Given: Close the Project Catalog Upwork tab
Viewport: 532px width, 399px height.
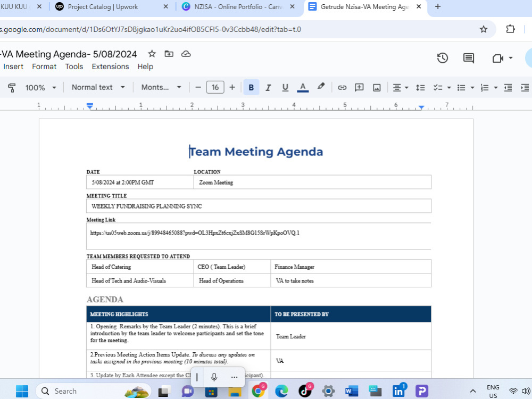Looking at the screenshot, I should pyautogui.click(x=165, y=7).
